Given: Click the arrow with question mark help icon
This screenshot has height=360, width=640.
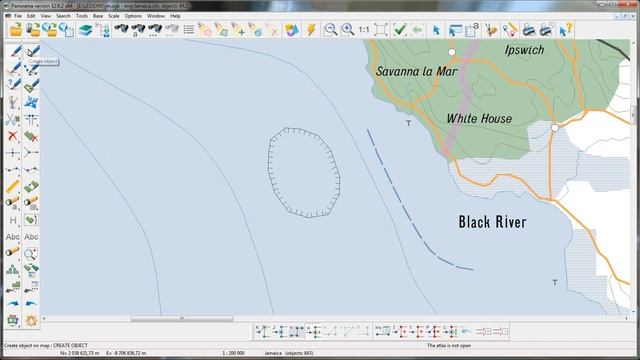Looking at the screenshot, I should click(x=566, y=30).
